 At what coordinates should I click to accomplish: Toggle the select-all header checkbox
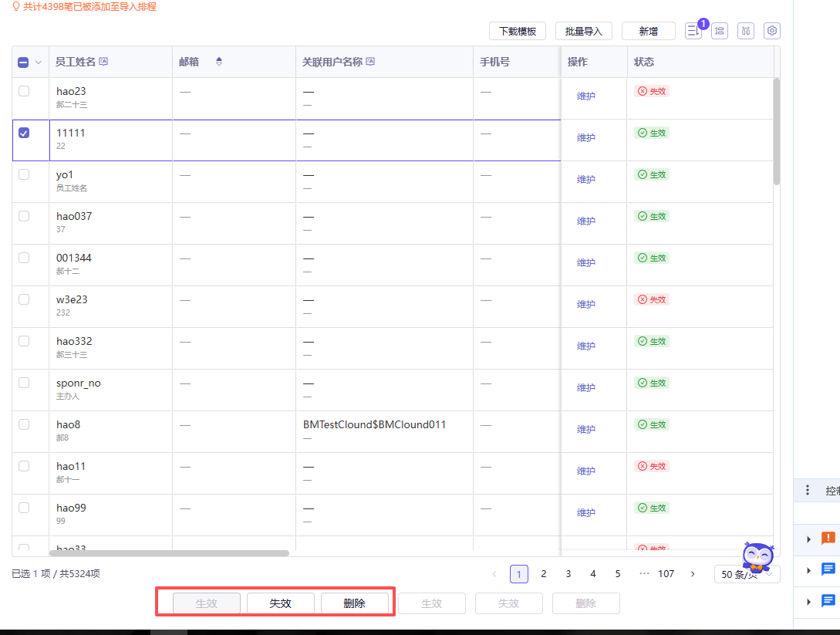(23, 62)
